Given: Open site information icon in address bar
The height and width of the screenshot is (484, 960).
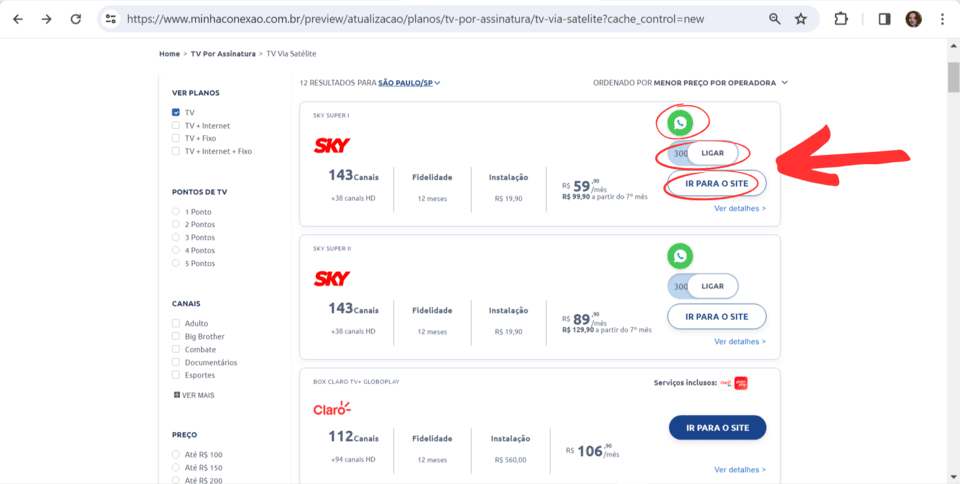Looking at the screenshot, I should tap(111, 19).
